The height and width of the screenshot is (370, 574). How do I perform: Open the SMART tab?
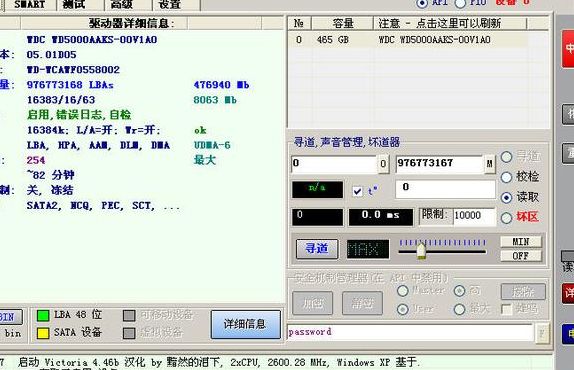click(x=29, y=4)
